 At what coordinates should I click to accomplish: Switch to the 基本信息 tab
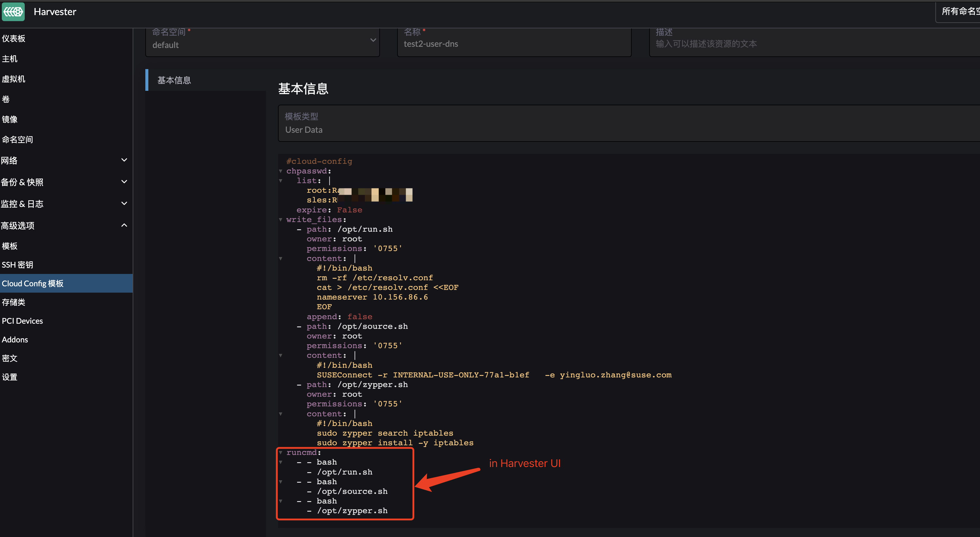174,80
